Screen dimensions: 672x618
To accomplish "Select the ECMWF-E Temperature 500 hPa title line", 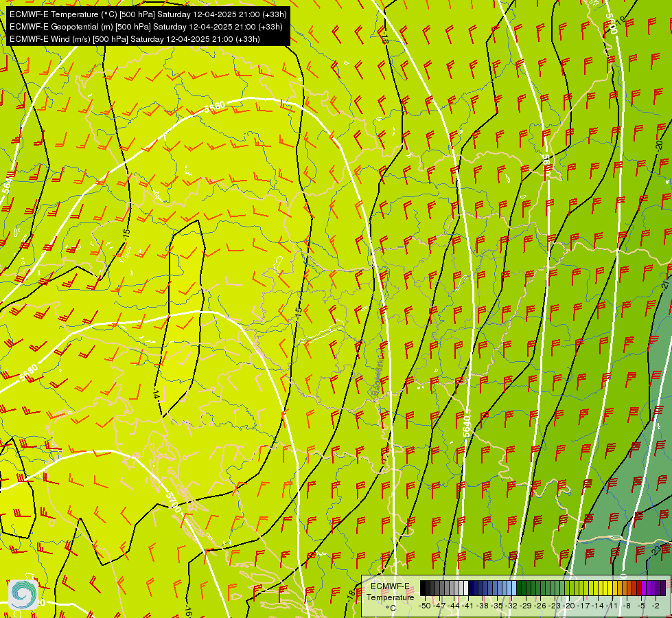I will [148, 14].
